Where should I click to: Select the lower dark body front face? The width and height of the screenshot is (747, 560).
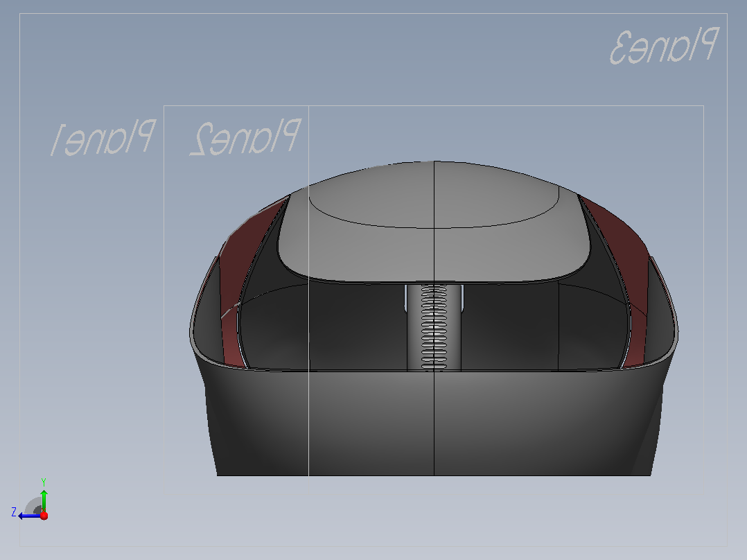[434, 423]
